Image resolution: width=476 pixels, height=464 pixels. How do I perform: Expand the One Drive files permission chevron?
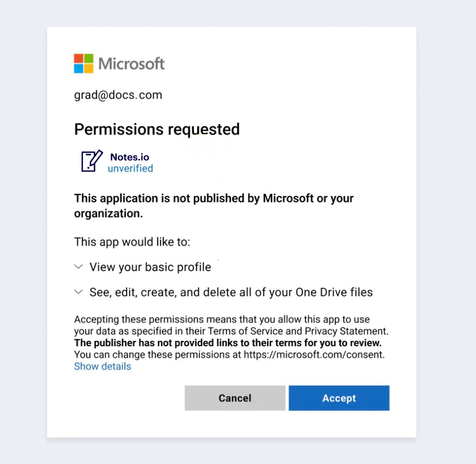tap(79, 292)
